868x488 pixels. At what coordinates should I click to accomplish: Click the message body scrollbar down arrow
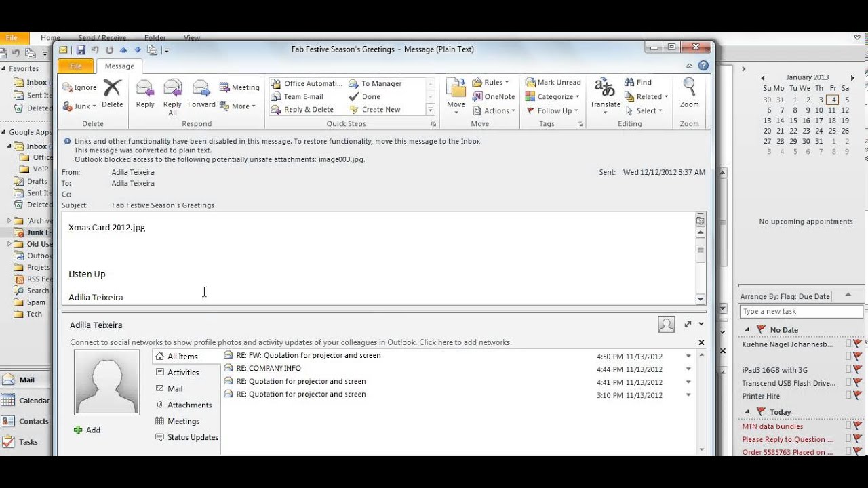(x=701, y=299)
